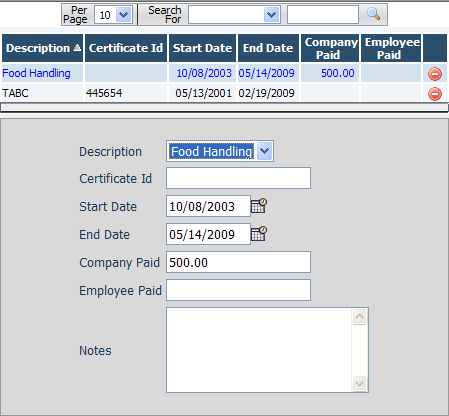
Task: Sort by End Date column header
Action: click(x=268, y=48)
